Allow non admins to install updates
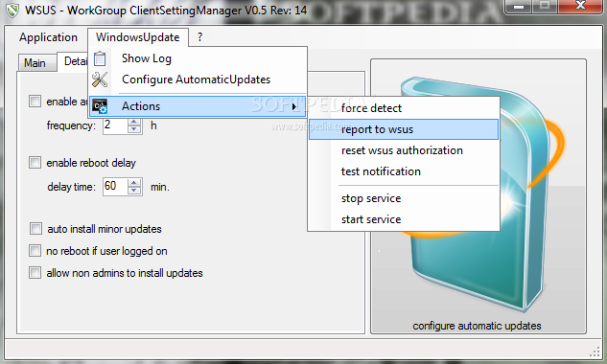The image size is (607, 364). (x=35, y=273)
